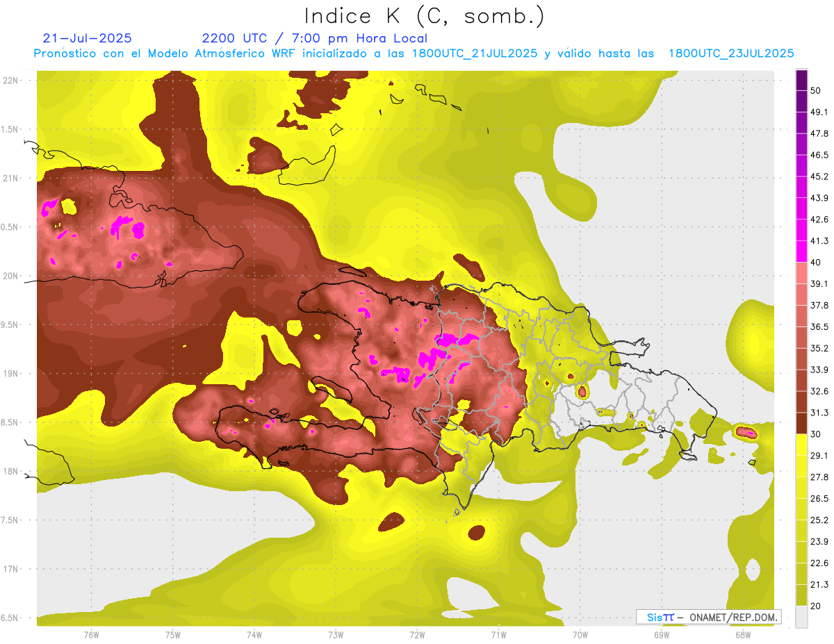Click the '71W' longitude label
This screenshot has width=834, height=644.
coord(498,634)
